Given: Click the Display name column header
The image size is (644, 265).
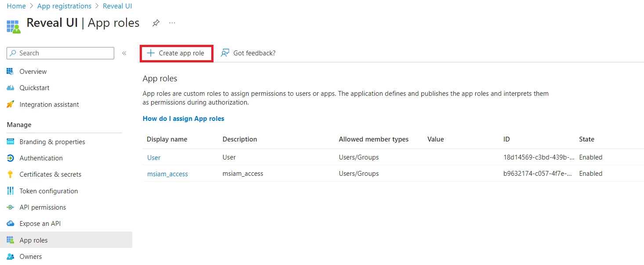Looking at the screenshot, I should 167,139.
